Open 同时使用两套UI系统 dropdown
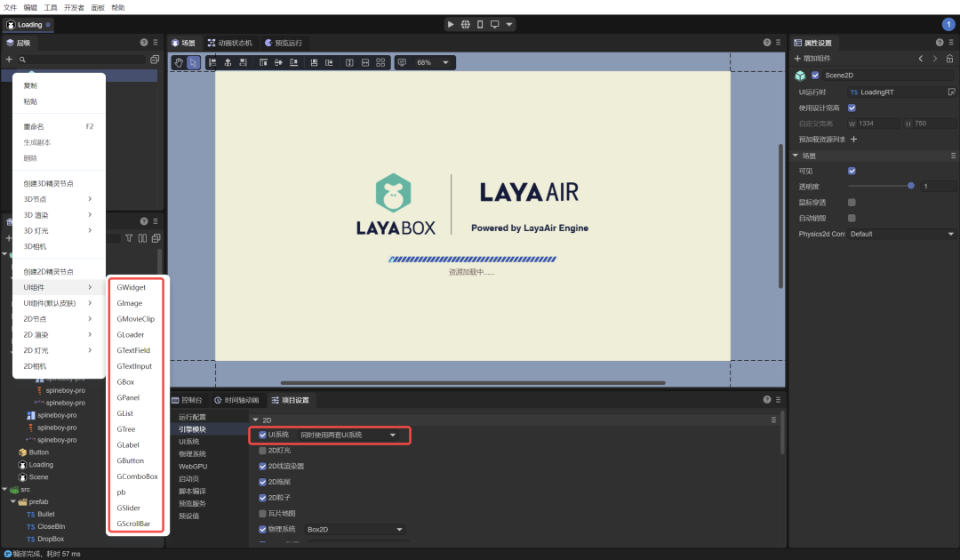 [348, 436]
